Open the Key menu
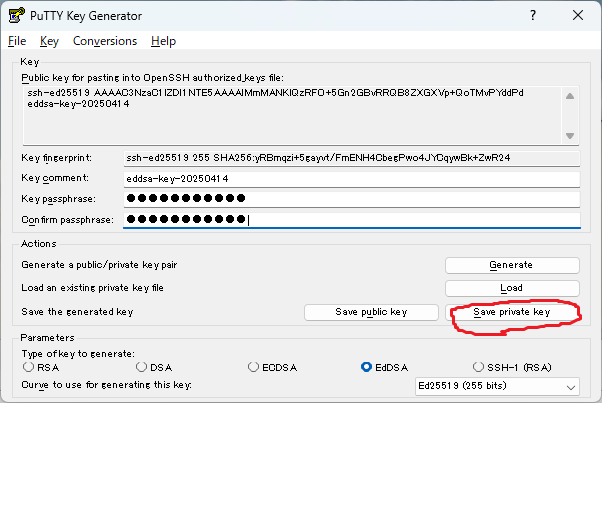The image size is (602, 528). click(x=49, y=41)
